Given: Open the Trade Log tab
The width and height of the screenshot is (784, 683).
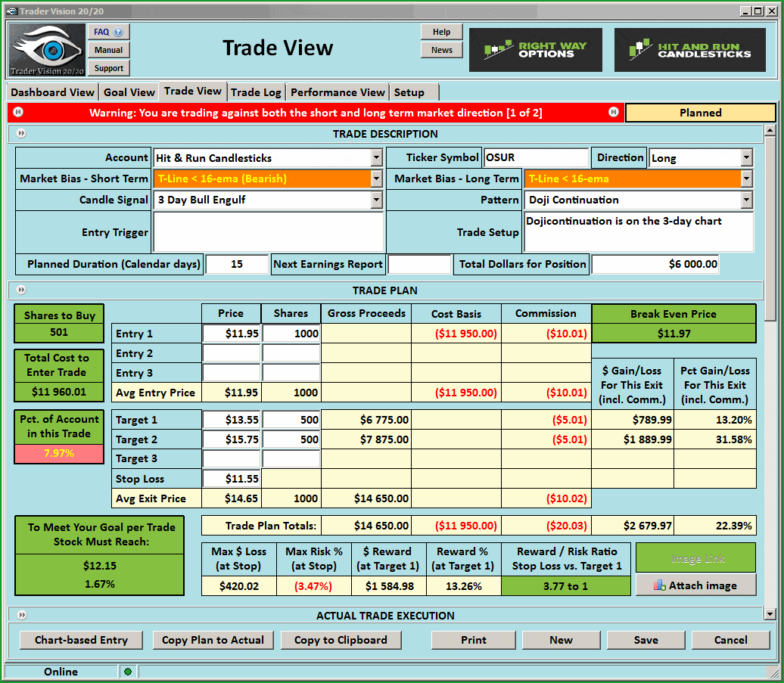Looking at the screenshot, I should click(256, 92).
